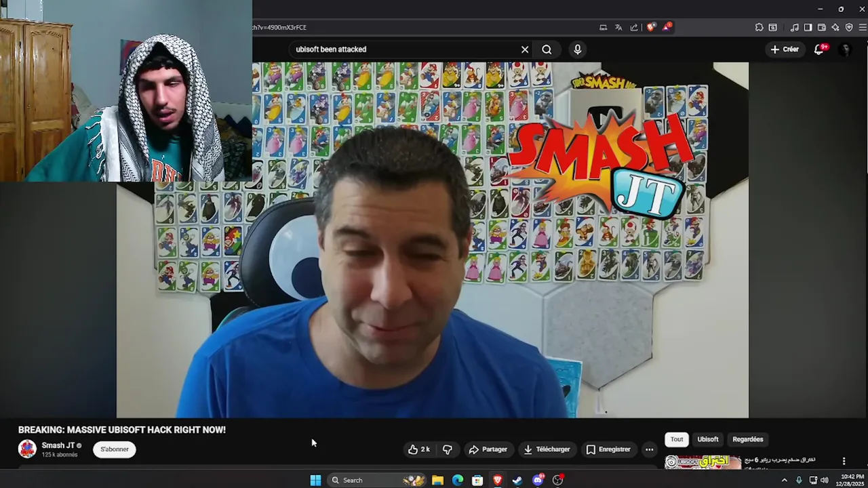Image resolution: width=868 pixels, height=488 pixels.
Task: Click the Partager share button
Action: pos(488,449)
